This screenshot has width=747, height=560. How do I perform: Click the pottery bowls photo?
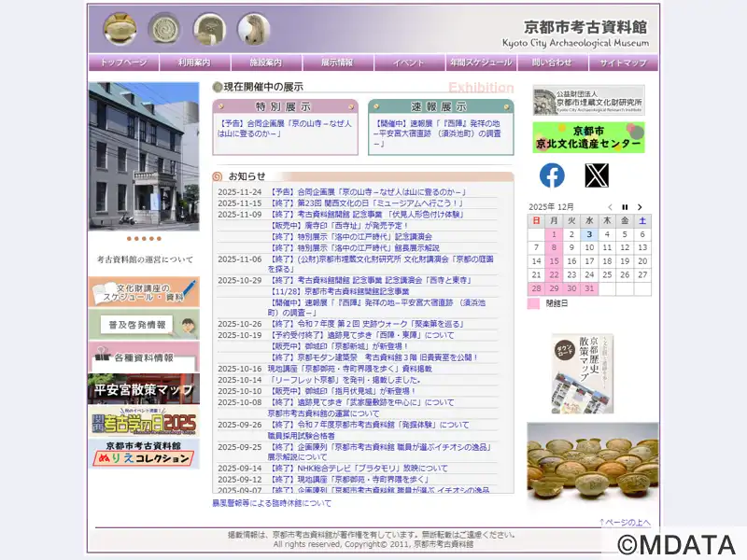click(x=593, y=463)
